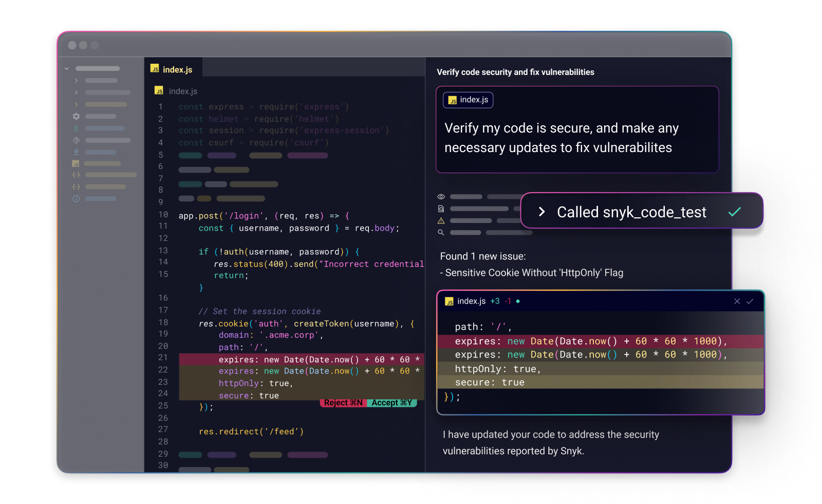Collapse the root folder in the explorer sidebar

pyautogui.click(x=66, y=68)
